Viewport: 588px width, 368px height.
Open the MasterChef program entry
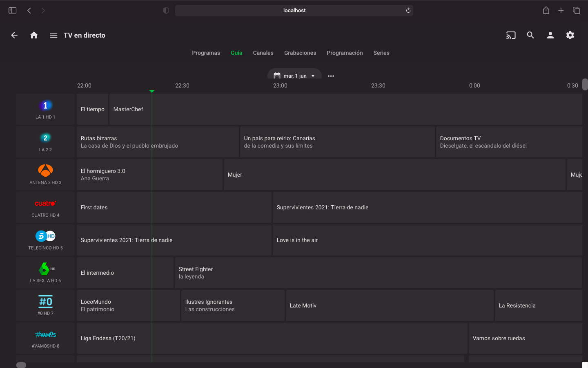128,109
